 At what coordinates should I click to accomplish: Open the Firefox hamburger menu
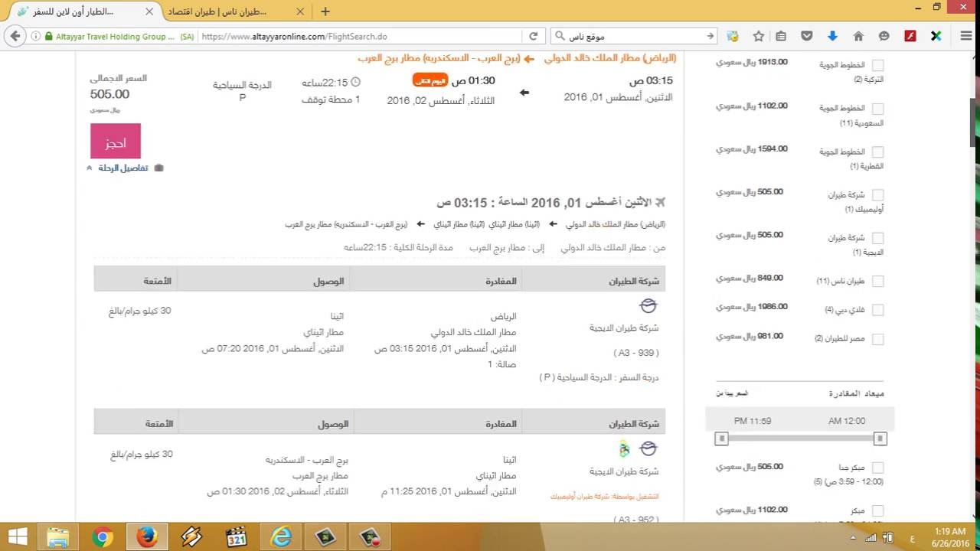click(965, 36)
